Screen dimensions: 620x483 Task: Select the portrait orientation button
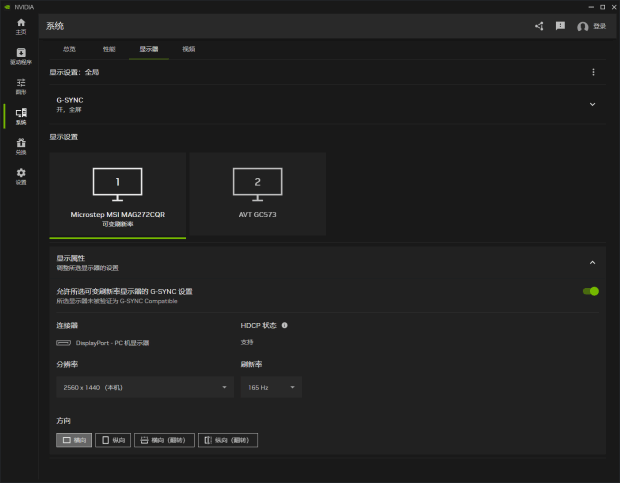tap(113, 440)
